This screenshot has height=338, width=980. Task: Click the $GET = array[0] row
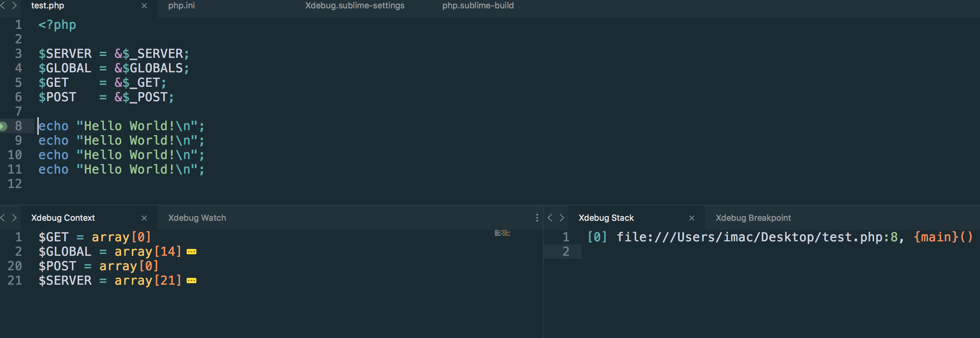pos(95,237)
